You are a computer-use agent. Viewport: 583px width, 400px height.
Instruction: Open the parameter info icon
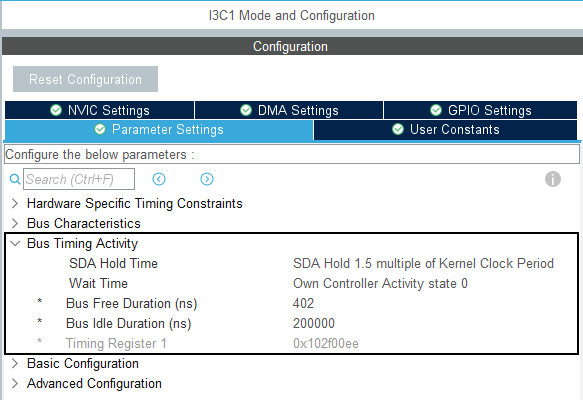553,179
